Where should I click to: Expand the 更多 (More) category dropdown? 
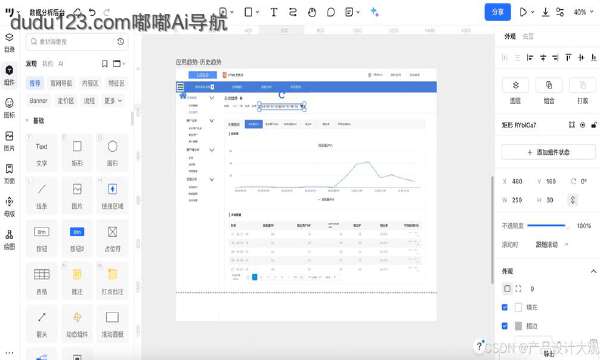[113, 101]
